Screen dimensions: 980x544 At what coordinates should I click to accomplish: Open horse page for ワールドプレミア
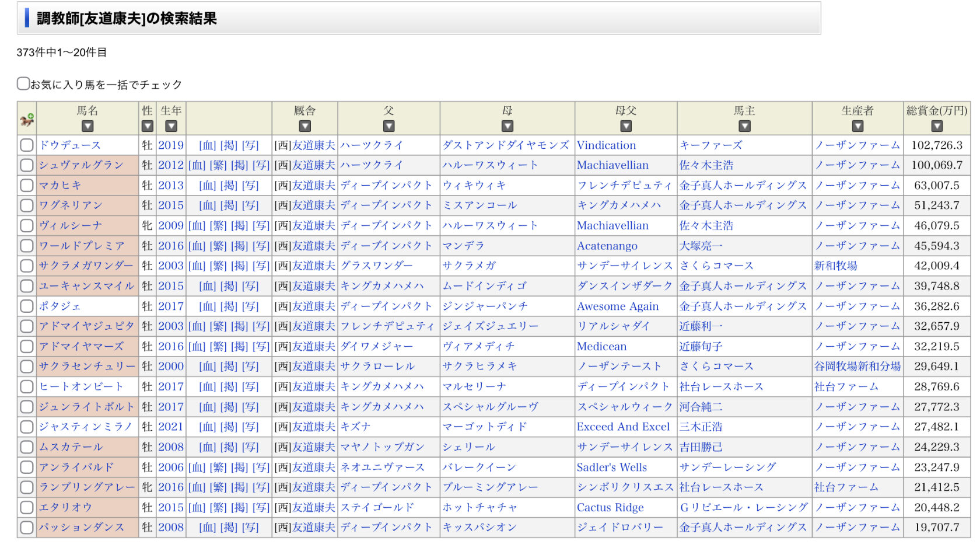(82, 246)
